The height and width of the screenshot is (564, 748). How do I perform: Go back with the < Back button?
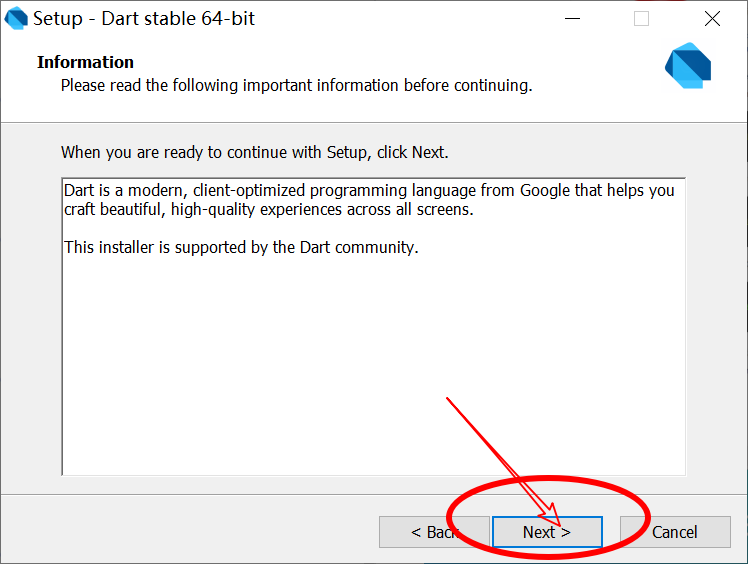click(434, 532)
